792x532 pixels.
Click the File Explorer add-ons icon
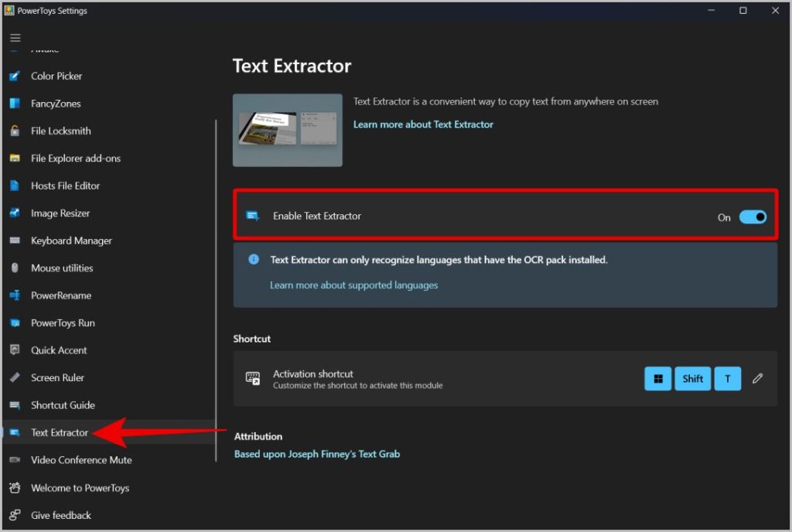(x=15, y=159)
